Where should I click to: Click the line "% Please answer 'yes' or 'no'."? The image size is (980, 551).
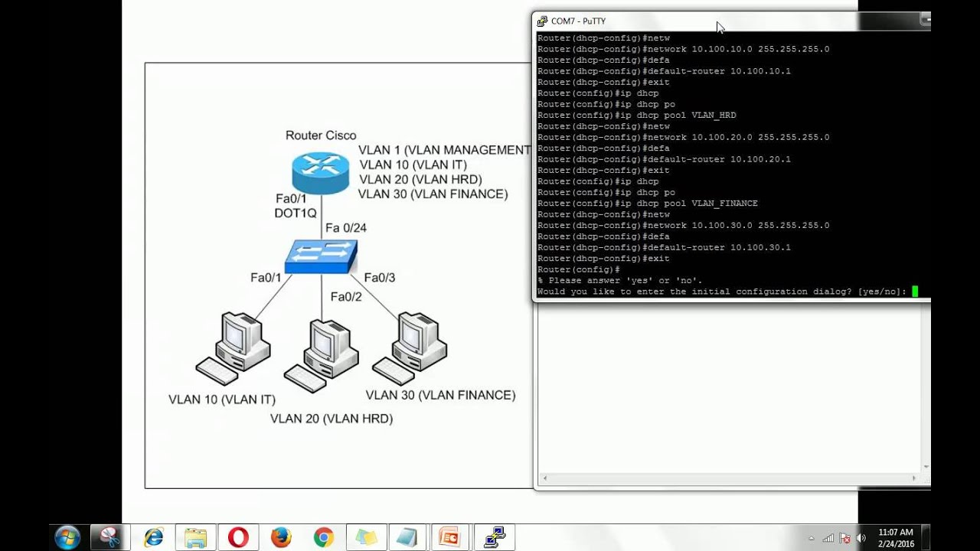[x=619, y=281]
